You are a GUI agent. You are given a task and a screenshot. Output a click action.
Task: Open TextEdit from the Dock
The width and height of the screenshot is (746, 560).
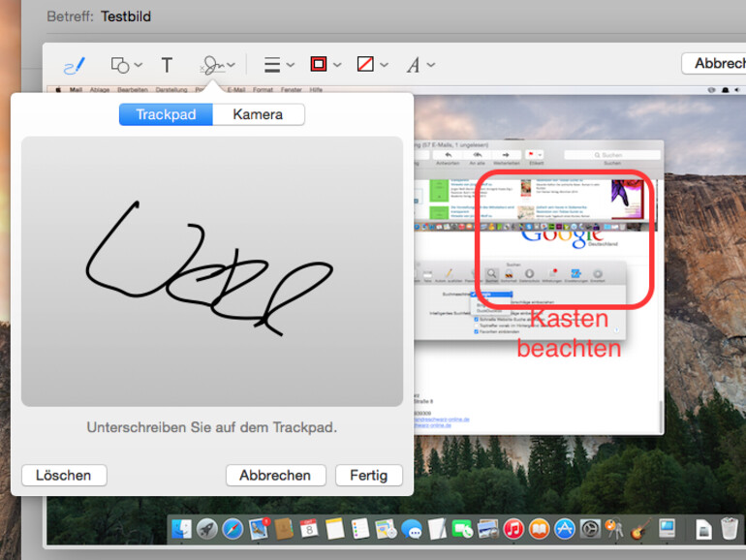(437, 529)
